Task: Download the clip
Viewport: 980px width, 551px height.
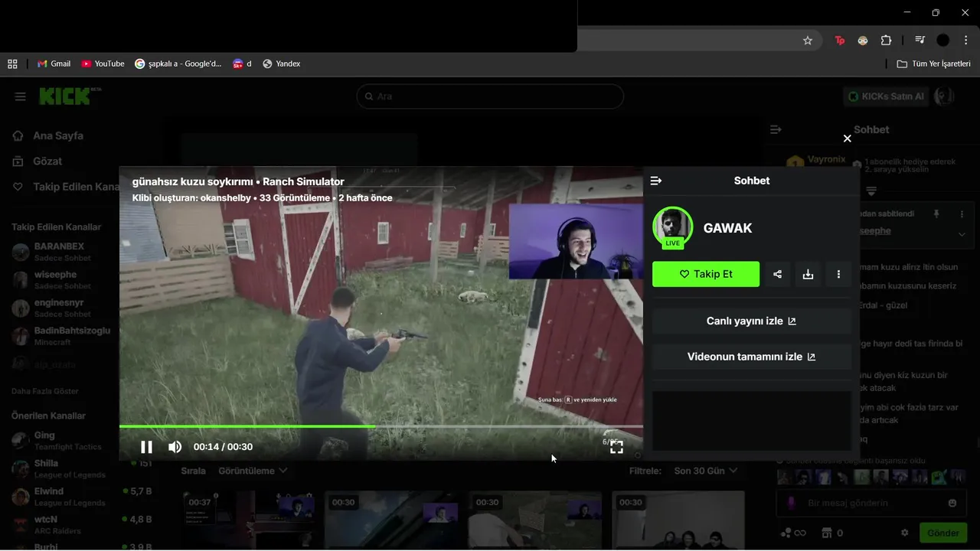Action: [808, 274]
